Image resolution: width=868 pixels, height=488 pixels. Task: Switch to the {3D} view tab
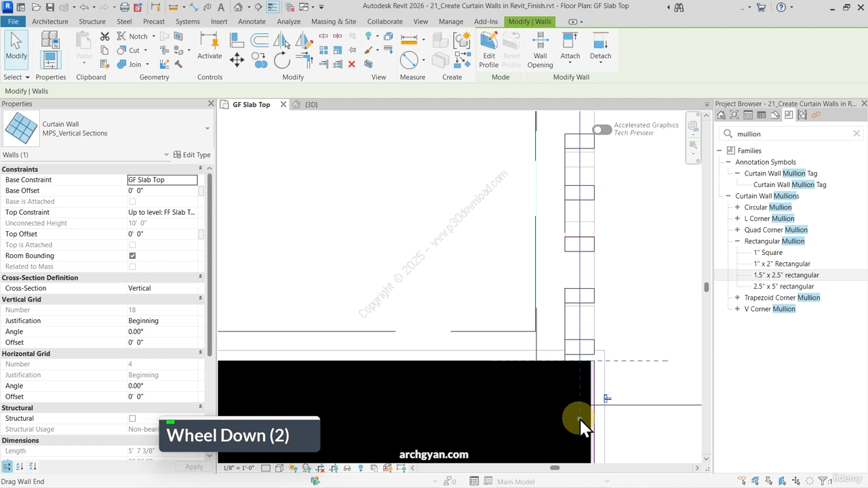tap(311, 104)
